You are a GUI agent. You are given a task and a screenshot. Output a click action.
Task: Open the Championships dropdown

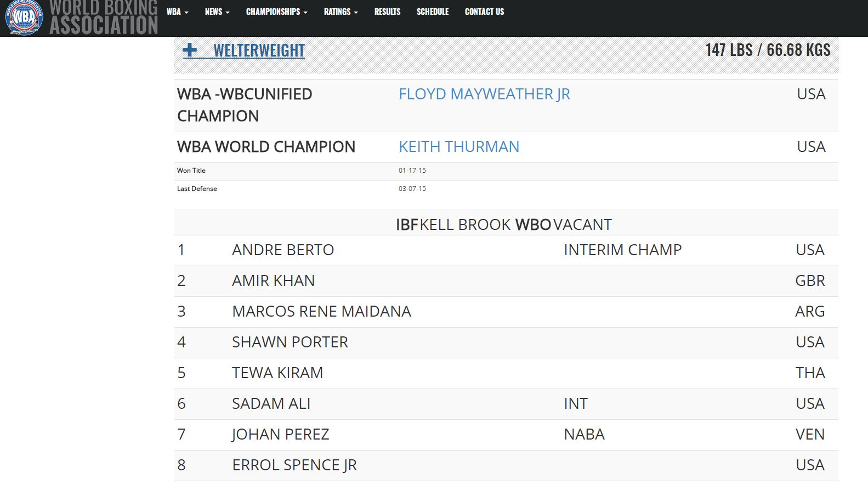point(277,12)
